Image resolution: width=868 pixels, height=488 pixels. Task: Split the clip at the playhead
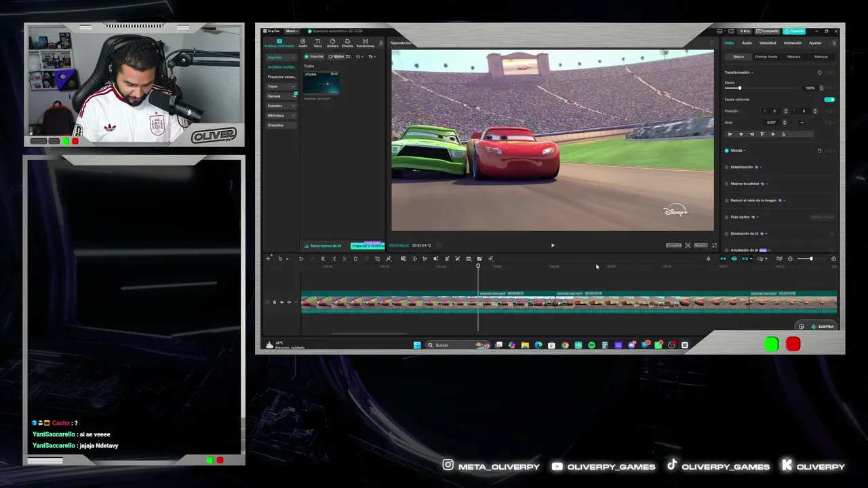(x=323, y=258)
